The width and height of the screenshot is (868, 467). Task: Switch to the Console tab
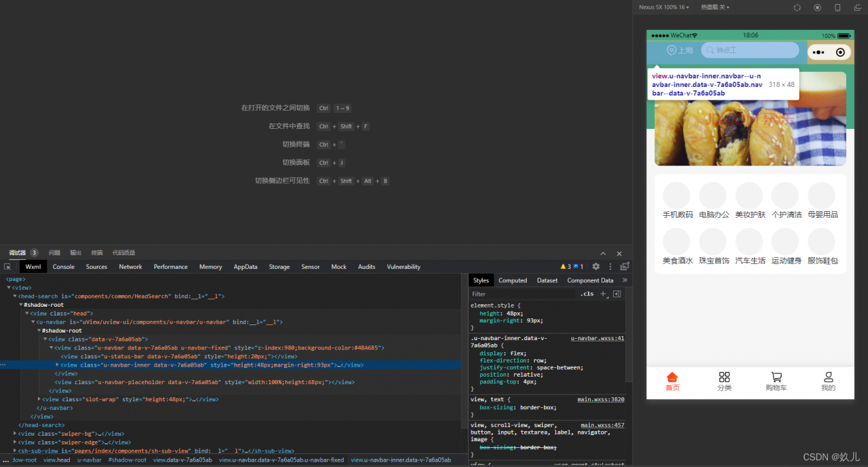pos(64,267)
